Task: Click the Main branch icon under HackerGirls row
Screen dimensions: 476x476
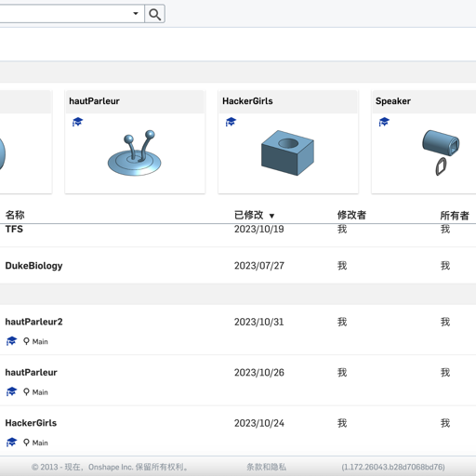Action: (x=26, y=443)
